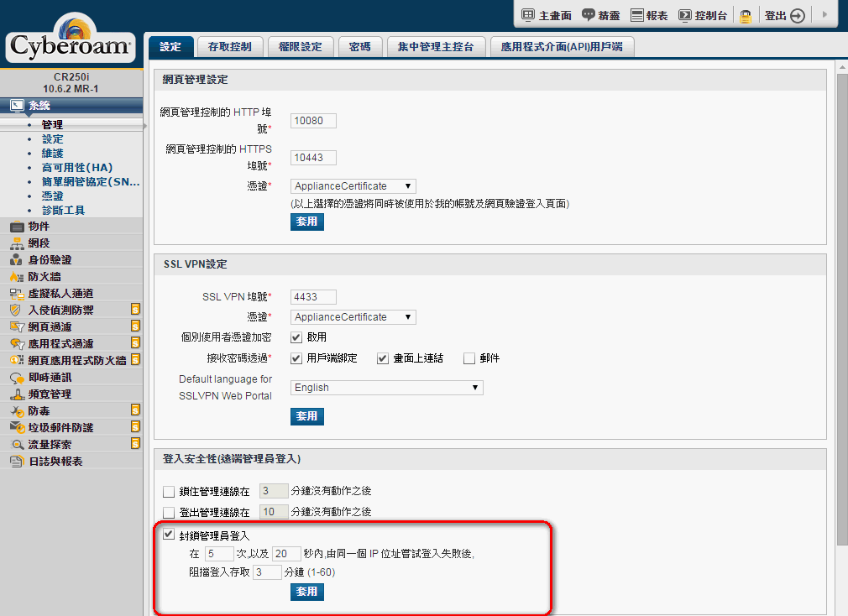Open the 控制台 console icon

(684, 15)
